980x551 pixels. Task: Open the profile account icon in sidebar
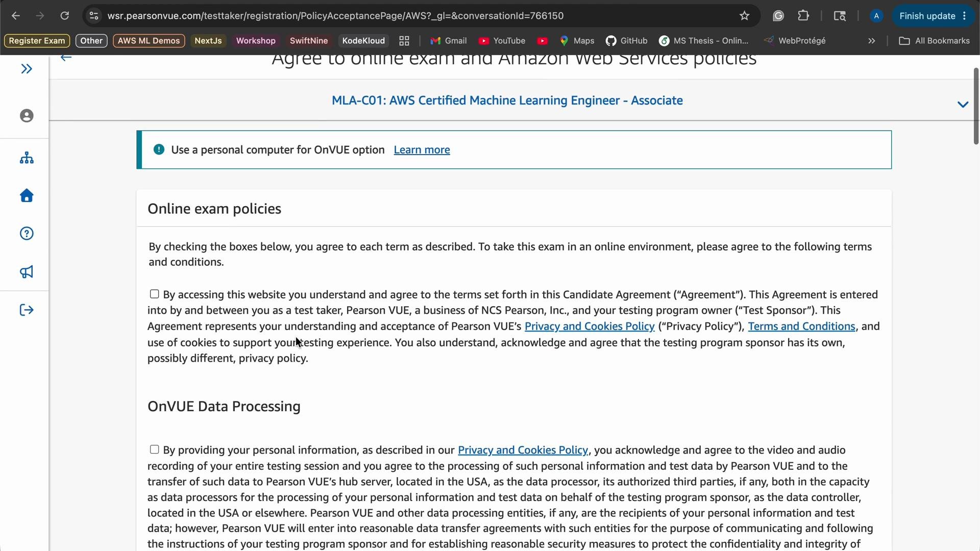[27, 116]
